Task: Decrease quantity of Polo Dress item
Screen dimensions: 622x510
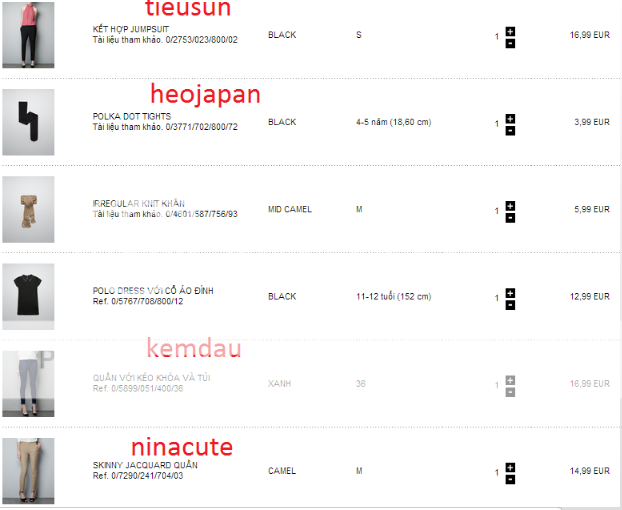Action: click(x=510, y=305)
